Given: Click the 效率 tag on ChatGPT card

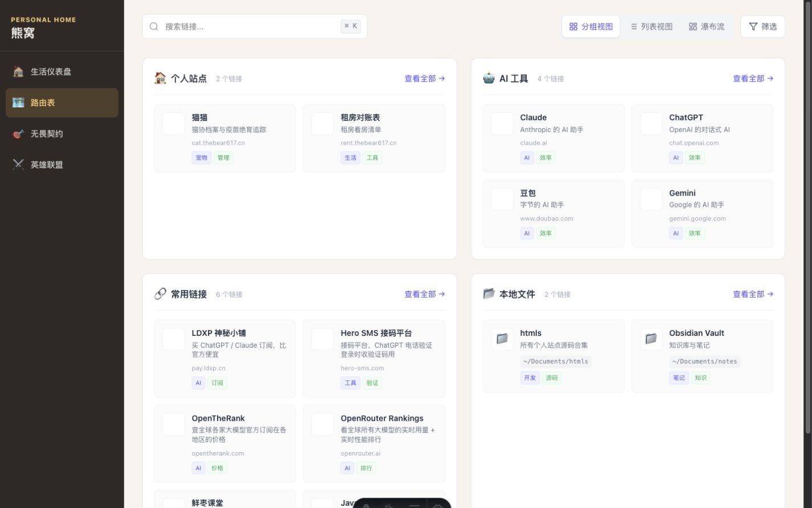Looking at the screenshot, I should tap(695, 158).
